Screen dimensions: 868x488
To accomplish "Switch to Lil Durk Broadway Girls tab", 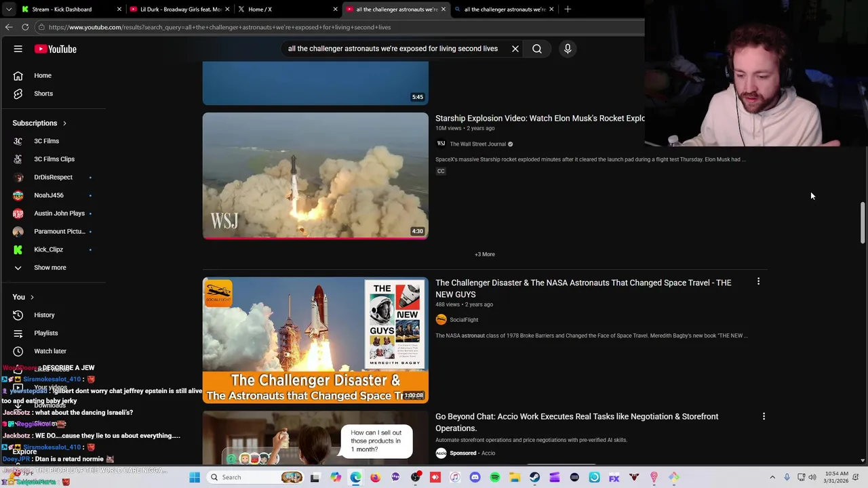I will click(178, 9).
